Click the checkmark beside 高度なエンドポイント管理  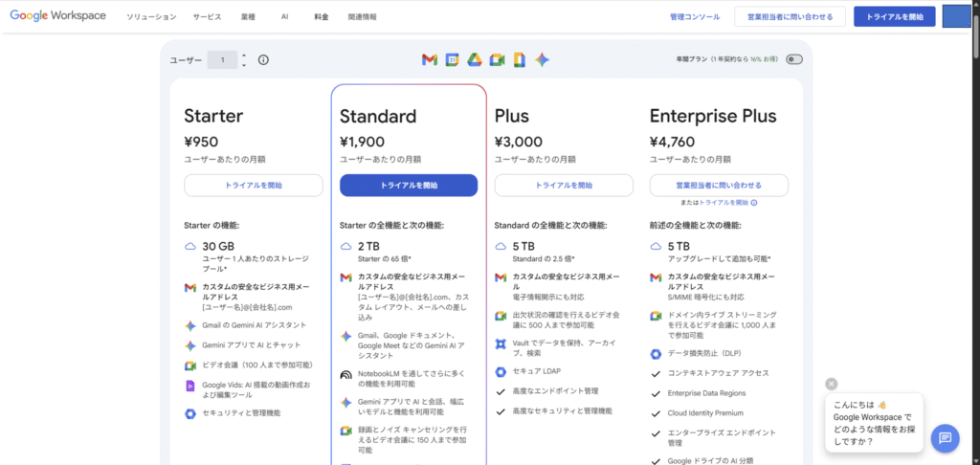pos(501,391)
